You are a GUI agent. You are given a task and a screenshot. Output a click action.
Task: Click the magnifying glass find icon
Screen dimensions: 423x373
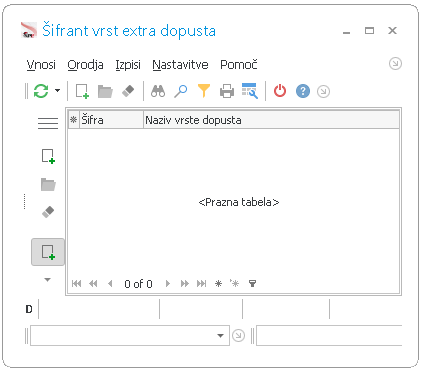[x=181, y=91]
